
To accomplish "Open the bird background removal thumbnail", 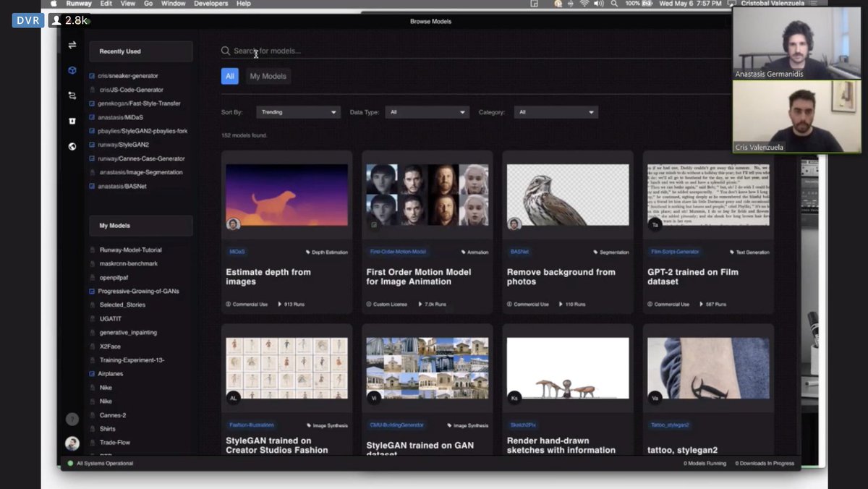I will click(x=568, y=195).
